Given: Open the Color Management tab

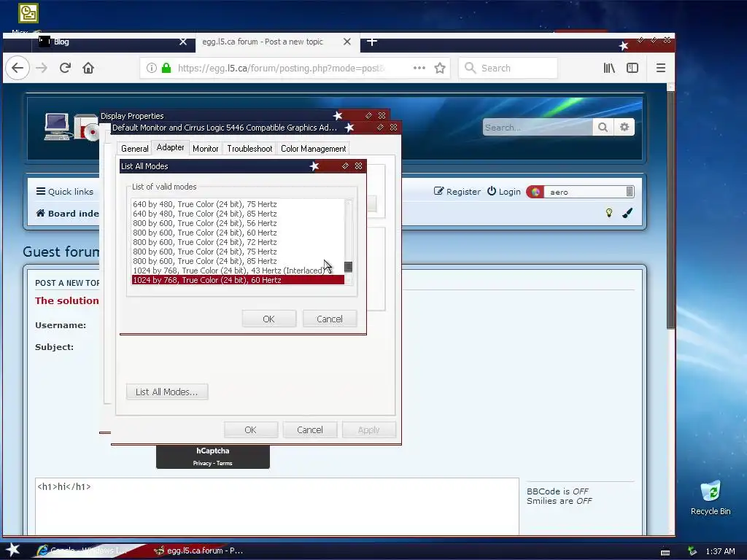Looking at the screenshot, I should pos(314,149).
